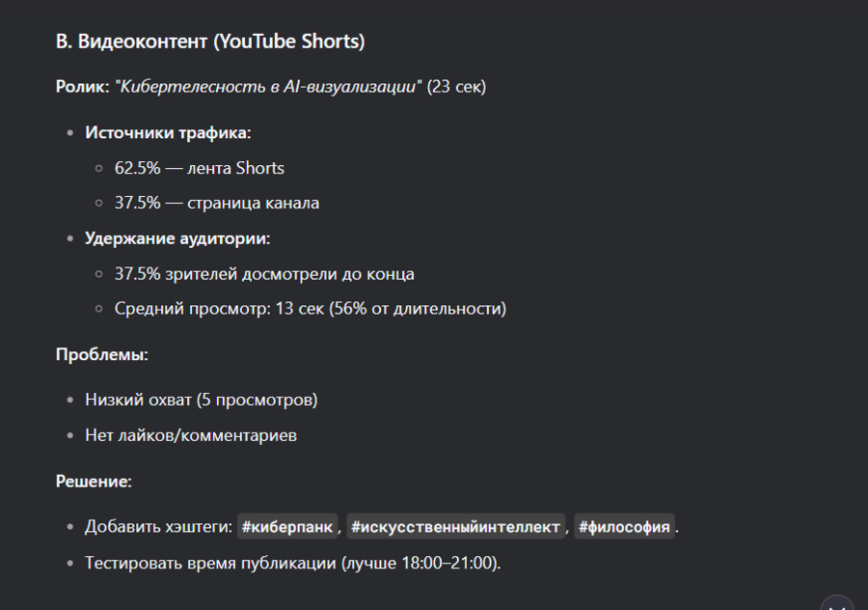Click the scroll-to-bottom arrow button
The height and width of the screenshot is (610, 868).
click(836, 604)
